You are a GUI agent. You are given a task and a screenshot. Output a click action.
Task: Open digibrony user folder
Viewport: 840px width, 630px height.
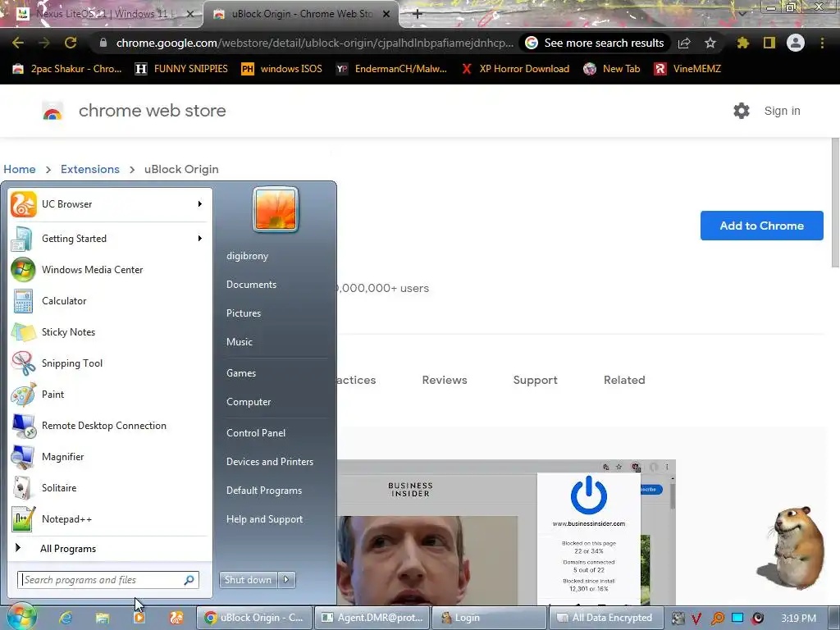(247, 256)
